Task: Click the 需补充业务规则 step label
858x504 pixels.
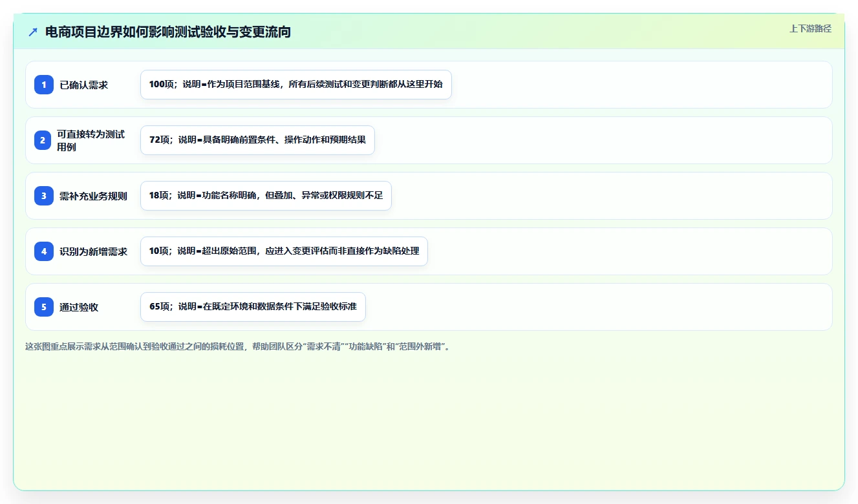Action: pyautogui.click(x=93, y=196)
